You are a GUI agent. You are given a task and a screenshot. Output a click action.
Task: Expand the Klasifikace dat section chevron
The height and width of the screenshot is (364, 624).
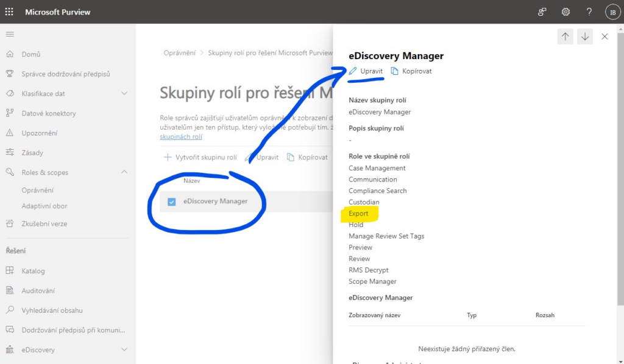pyautogui.click(x=124, y=93)
